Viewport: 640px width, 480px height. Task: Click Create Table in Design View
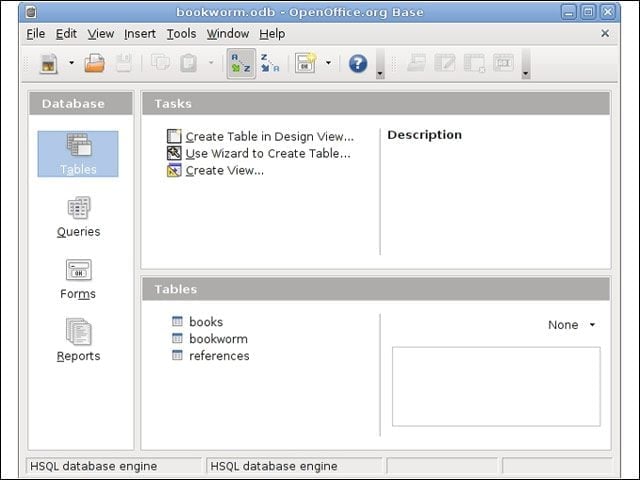coord(270,136)
